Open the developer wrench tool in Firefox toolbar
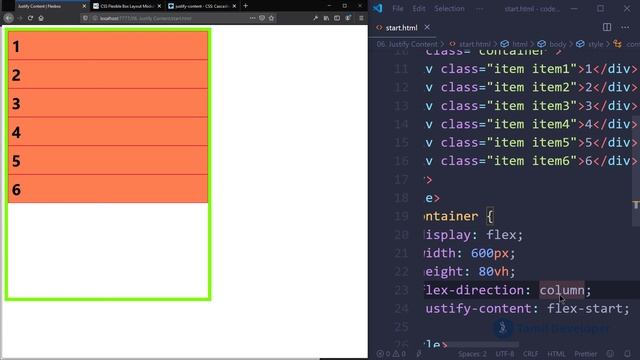This screenshot has height=360, width=640. point(315,18)
